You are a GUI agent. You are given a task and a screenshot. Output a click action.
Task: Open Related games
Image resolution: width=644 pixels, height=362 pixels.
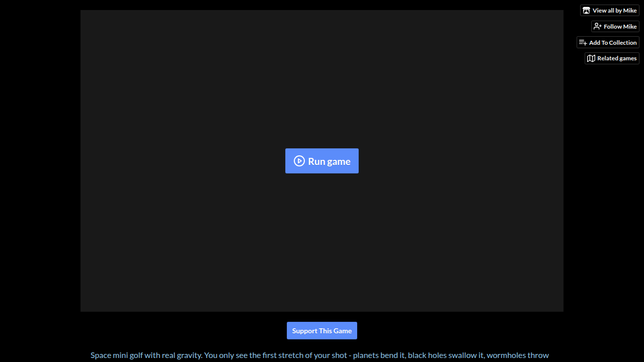(612, 58)
